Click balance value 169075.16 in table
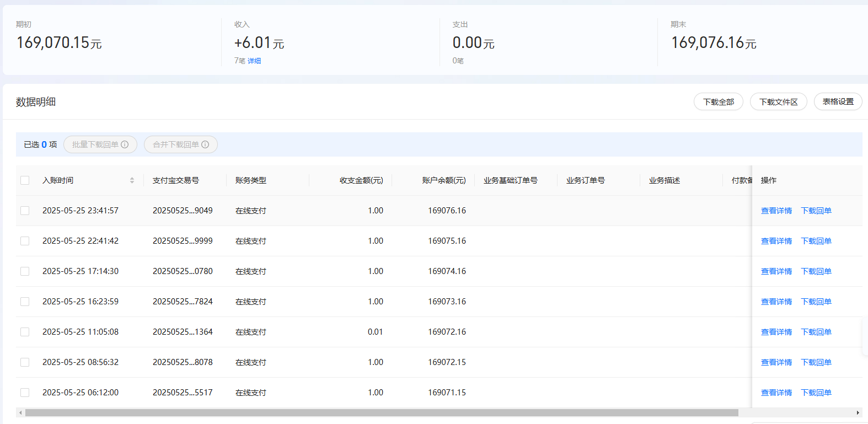Viewport: 868px width, 424px height. (x=447, y=241)
